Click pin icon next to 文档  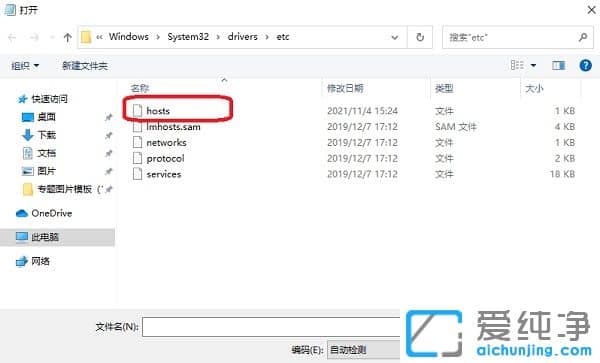click(109, 153)
